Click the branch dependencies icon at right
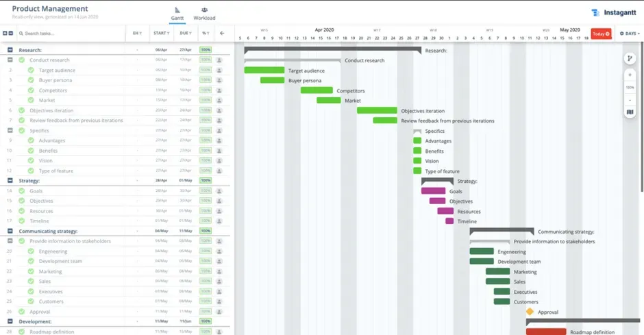 [x=630, y=58]
